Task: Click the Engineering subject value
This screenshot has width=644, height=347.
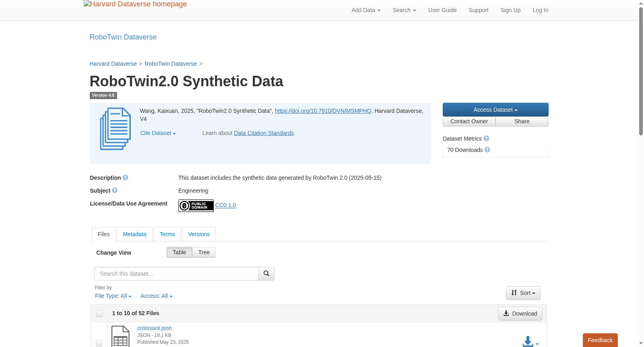Action: click(193, 191)
